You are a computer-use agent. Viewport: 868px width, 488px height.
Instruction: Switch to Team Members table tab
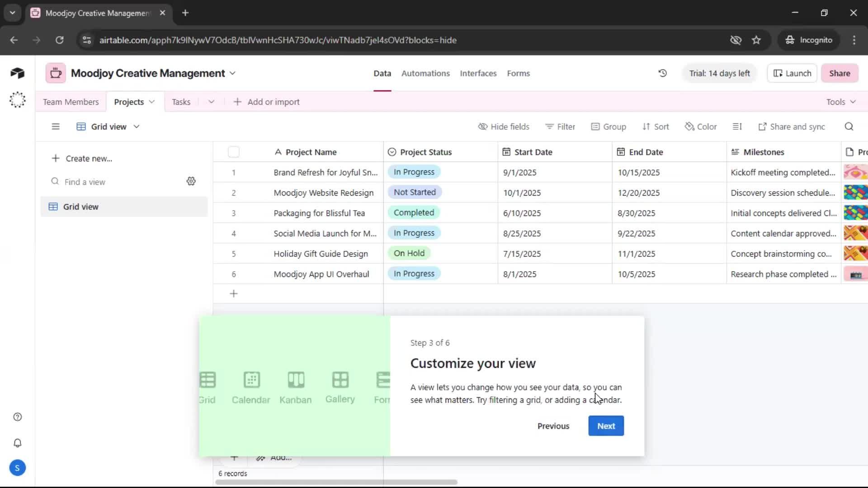click(x=71, y=102)
